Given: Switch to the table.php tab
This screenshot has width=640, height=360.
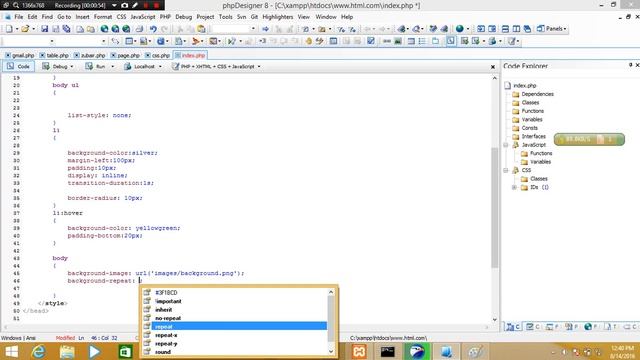Looking at the screenshot, I should coord(54,55).
